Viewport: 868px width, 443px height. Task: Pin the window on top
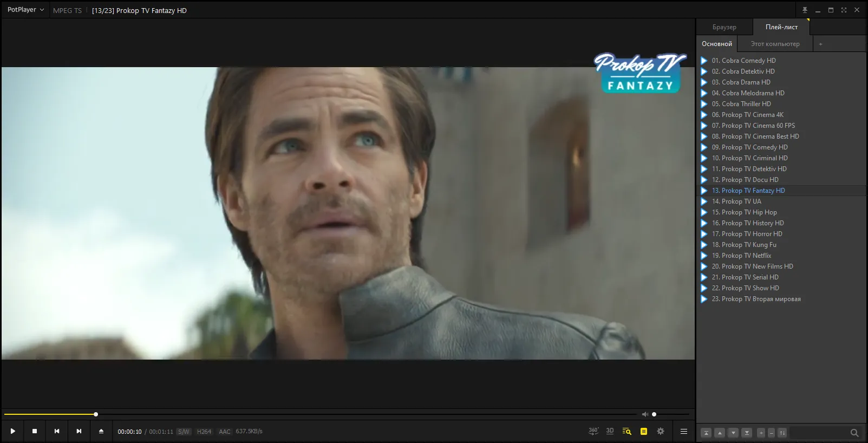[x=805, y=10]
